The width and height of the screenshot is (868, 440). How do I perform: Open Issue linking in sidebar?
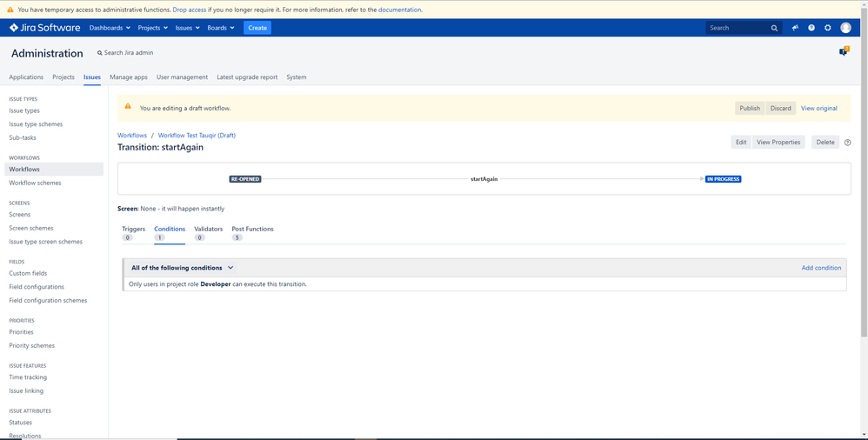pyautogui.click(x=26, y=390)
